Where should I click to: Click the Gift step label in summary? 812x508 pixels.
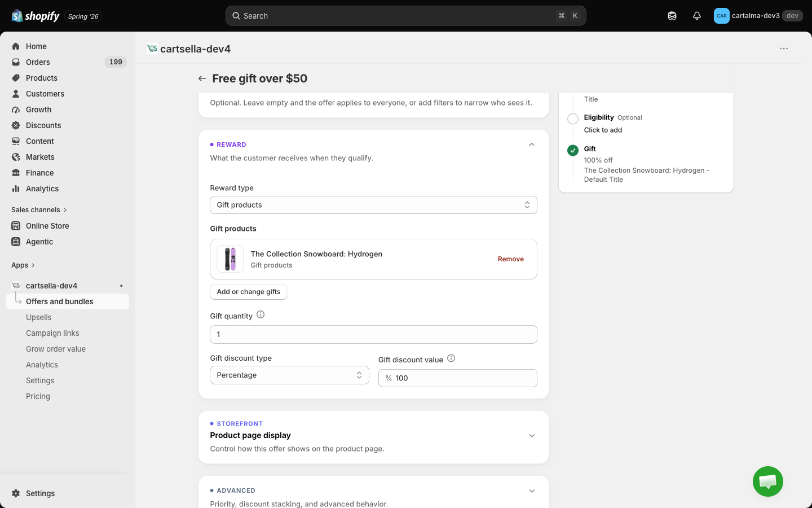coord(590,149)
